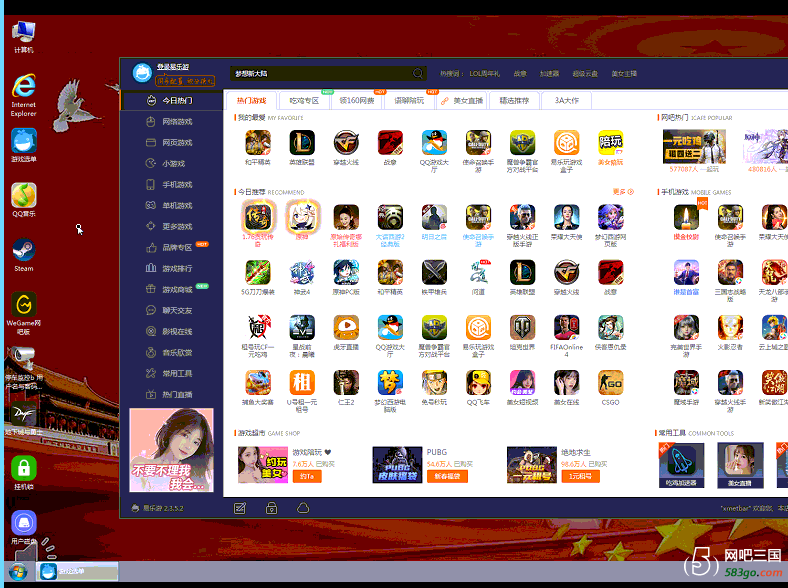
Task: Click the 约Ta button under 游戏陪玩
Action: click(307, 476)
